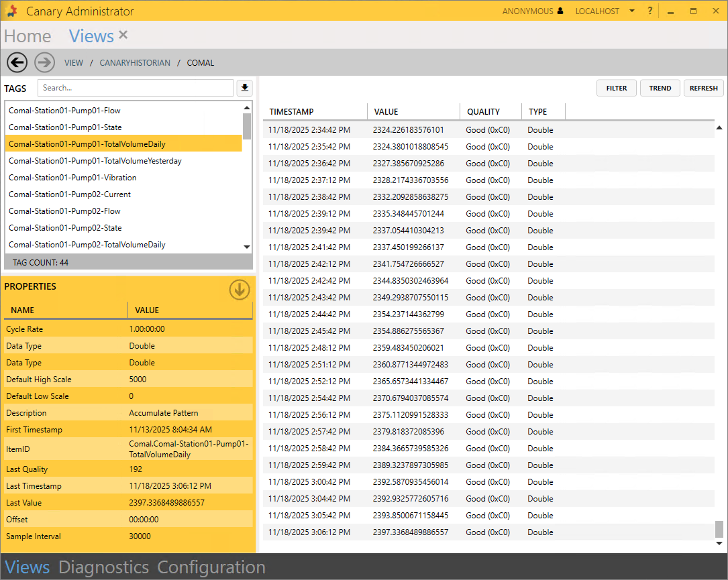Screen dimensions: 728x580
Task: Click the tag search field
Action: (135, 88)
